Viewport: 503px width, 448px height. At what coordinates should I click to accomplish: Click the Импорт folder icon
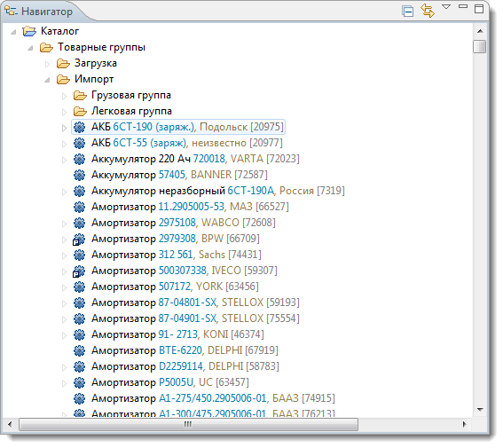[63, 79]
